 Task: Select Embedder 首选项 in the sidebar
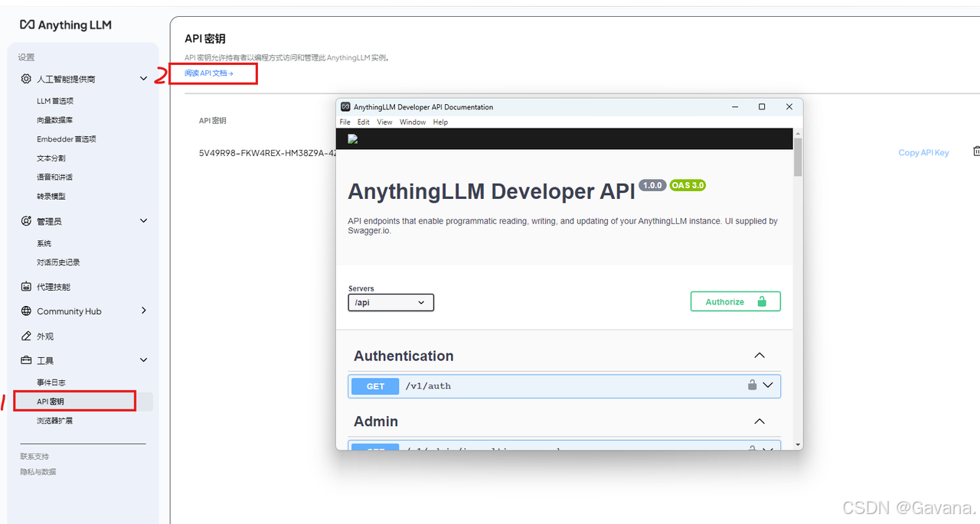pyautogui.click(x=67, y=139)
